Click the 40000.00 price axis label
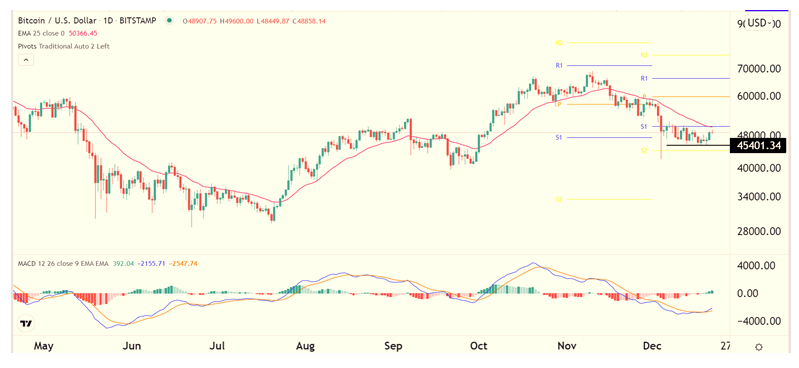This screenshot has height=368, width=799. [x=758, y=168]
